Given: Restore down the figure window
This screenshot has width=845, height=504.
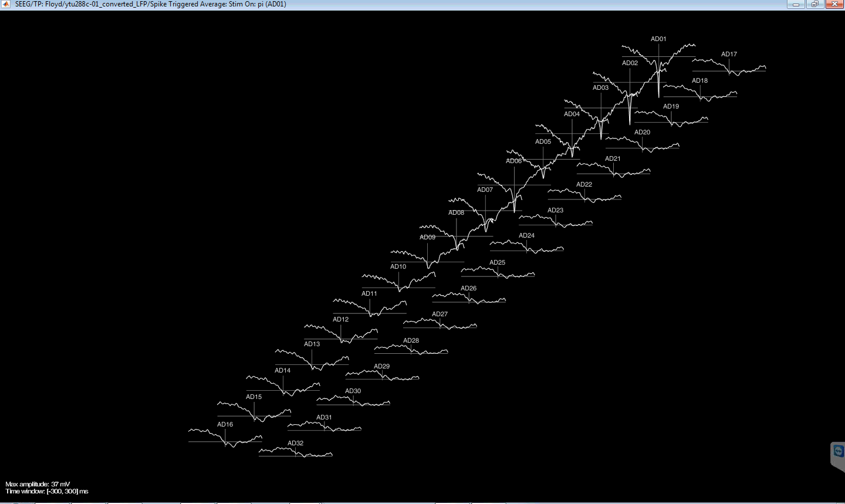Looking at the screenshot, I should point(815,4).
